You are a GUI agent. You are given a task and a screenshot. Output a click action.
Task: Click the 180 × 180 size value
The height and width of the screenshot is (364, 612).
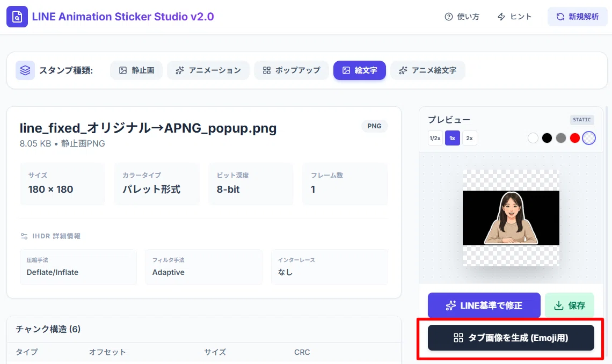[x=51, y=189]
